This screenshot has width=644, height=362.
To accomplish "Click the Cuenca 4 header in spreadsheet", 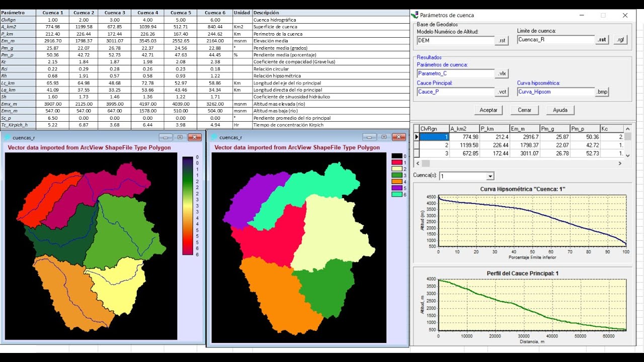I will click(148, 13).
